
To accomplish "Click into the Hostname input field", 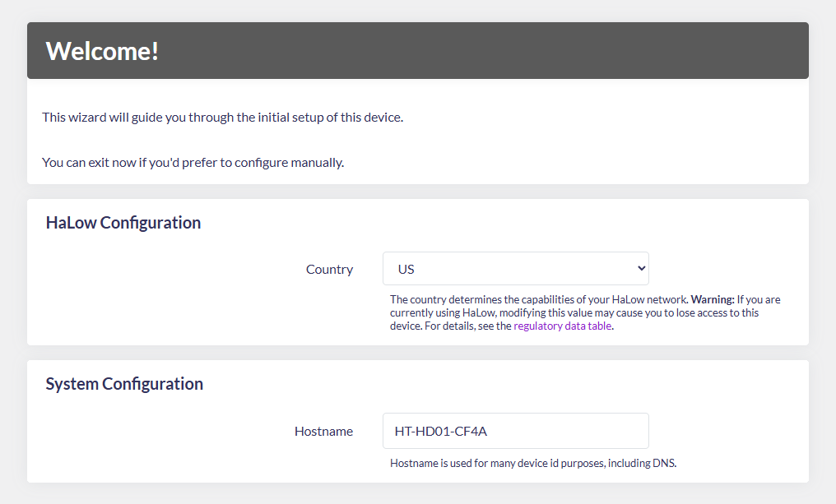I will 515,431.
